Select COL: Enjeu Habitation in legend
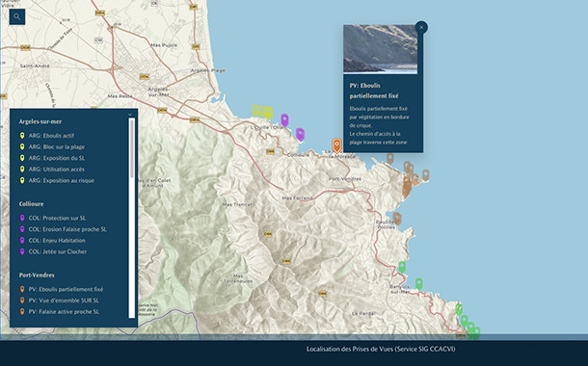Viewport: 588px width, 366px height. pos(52,241)
